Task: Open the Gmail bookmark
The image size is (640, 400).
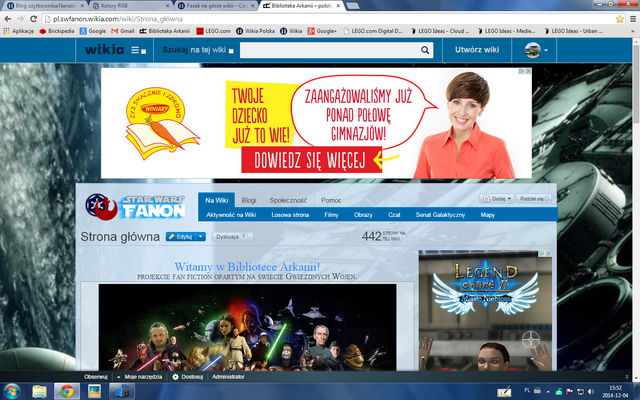Action: pos(123,31)
